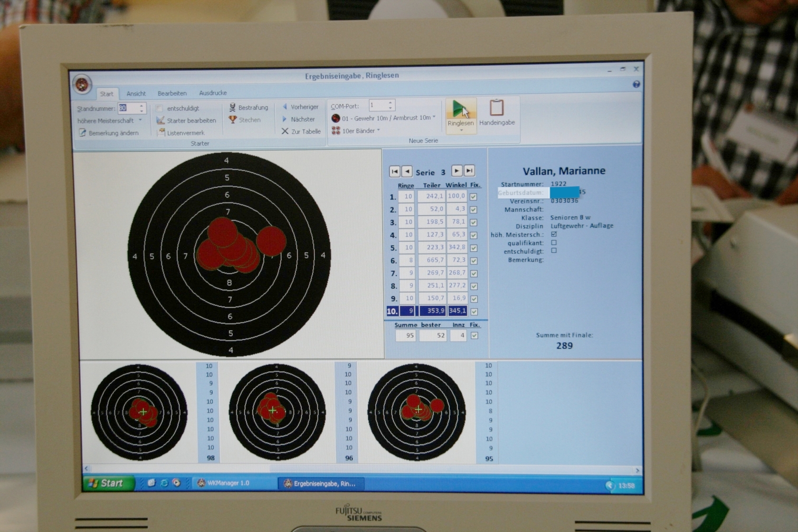The width and height of the screenshot is (798, 532).
Task: Click the help question mark icon
Action: coord(636,84)
